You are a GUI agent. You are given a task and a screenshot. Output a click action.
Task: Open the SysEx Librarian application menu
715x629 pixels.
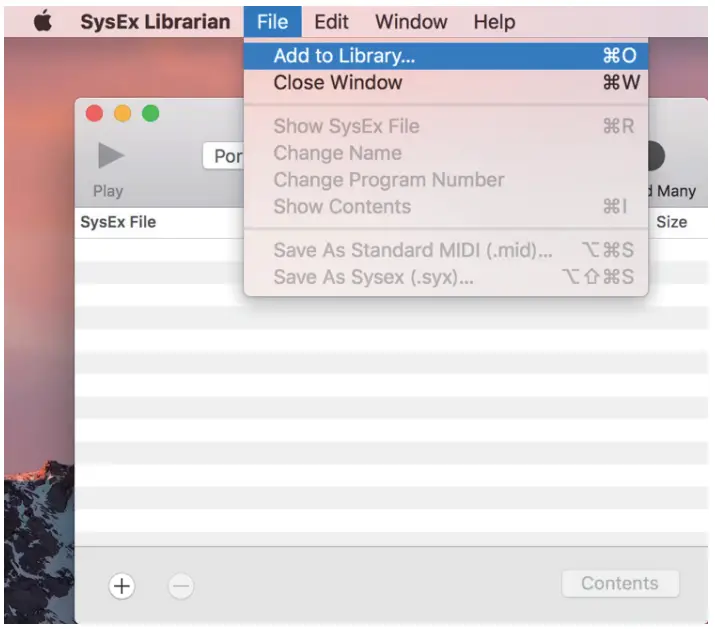tap(155, 21)
